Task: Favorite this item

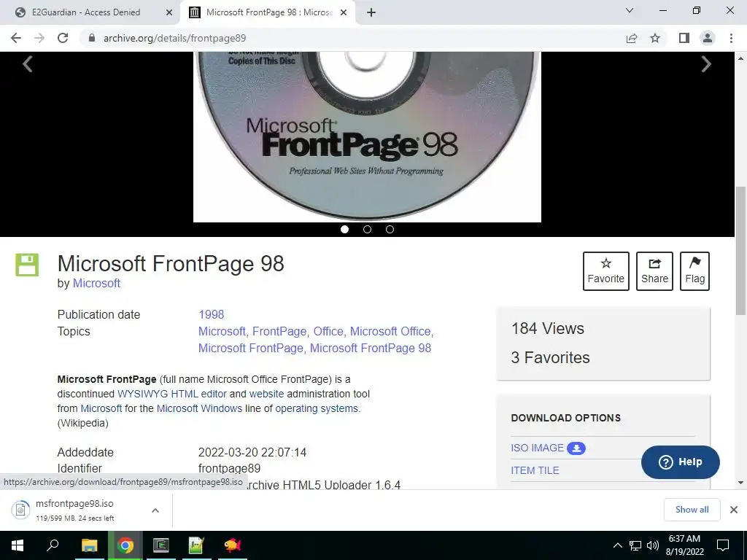Action: pyautogui.click(x=606, y=271)
